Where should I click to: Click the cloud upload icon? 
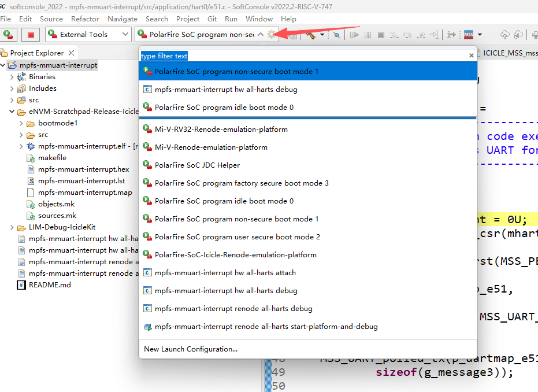(x=504, y=35)
